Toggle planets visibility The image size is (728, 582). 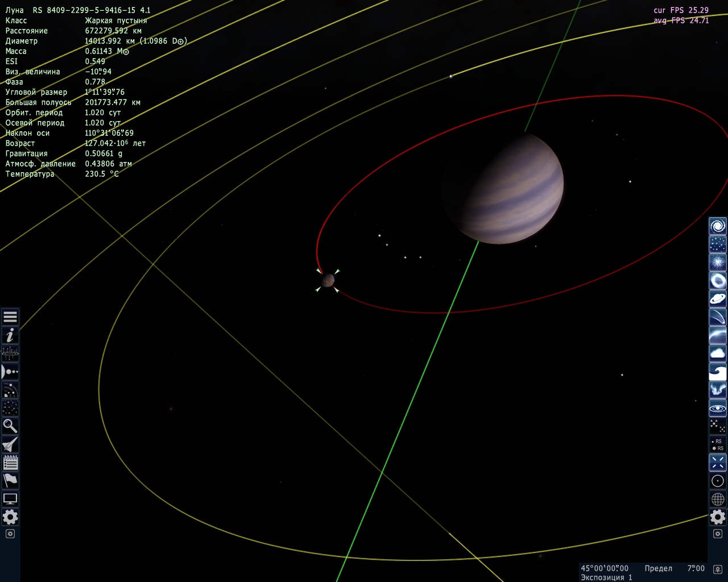[718, 298]
